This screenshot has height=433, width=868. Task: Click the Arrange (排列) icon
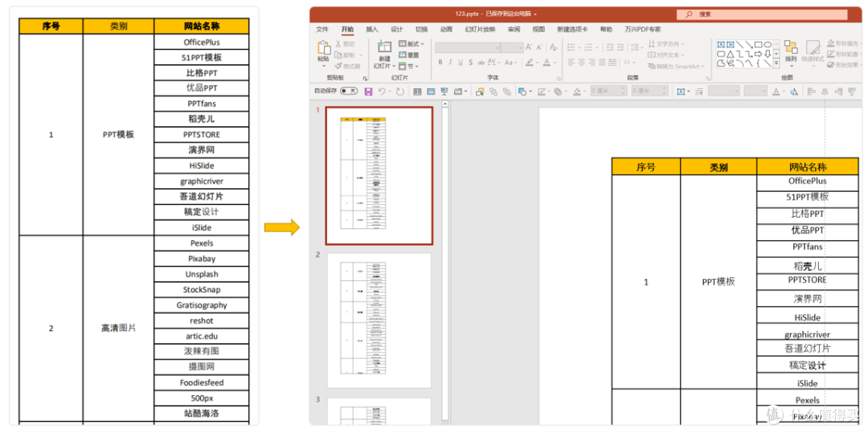pyautogui.click(x=791, y=47)
